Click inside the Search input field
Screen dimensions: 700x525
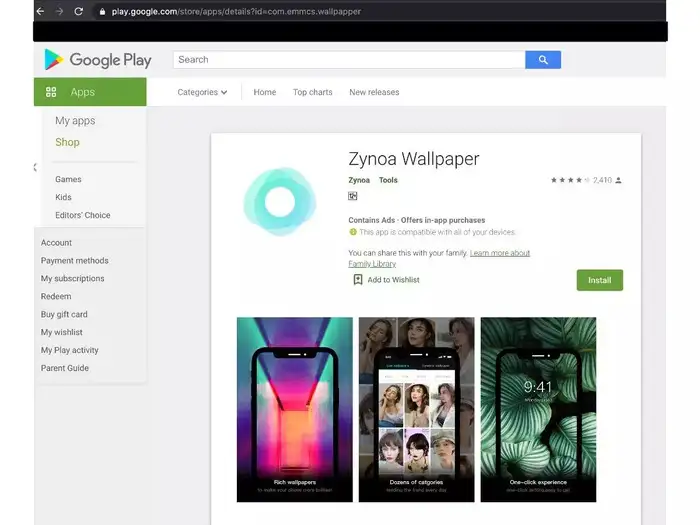(x=348, y=60)
